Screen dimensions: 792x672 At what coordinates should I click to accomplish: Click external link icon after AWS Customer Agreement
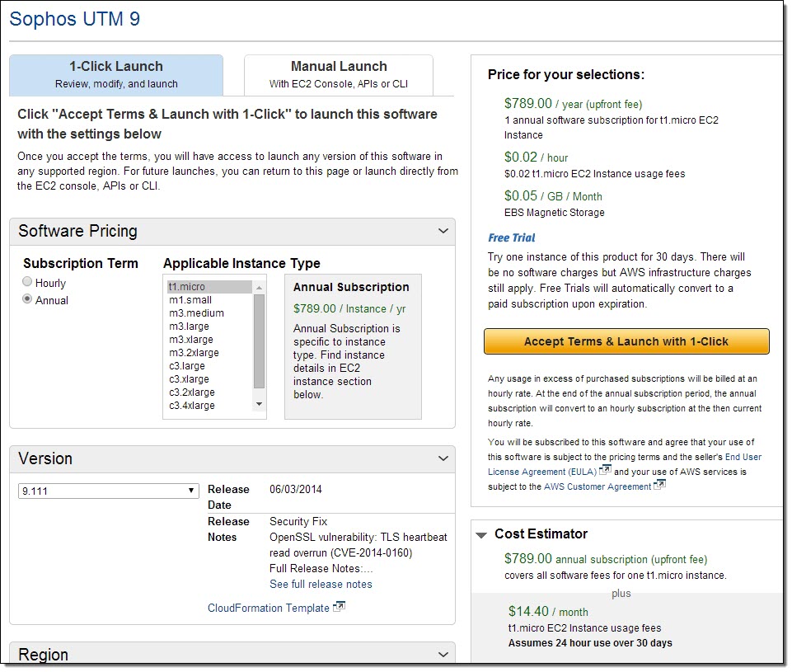pyautogui.click(x=659, y=486)
